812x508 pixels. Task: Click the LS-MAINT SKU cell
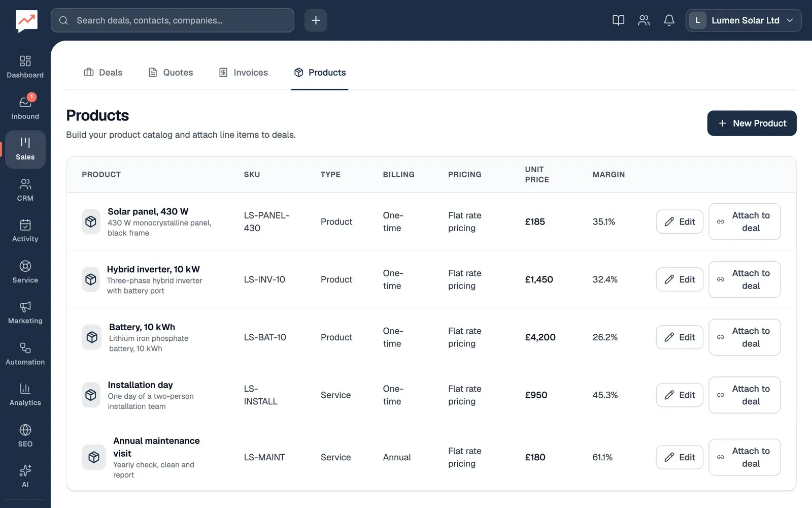click(264, 457)
